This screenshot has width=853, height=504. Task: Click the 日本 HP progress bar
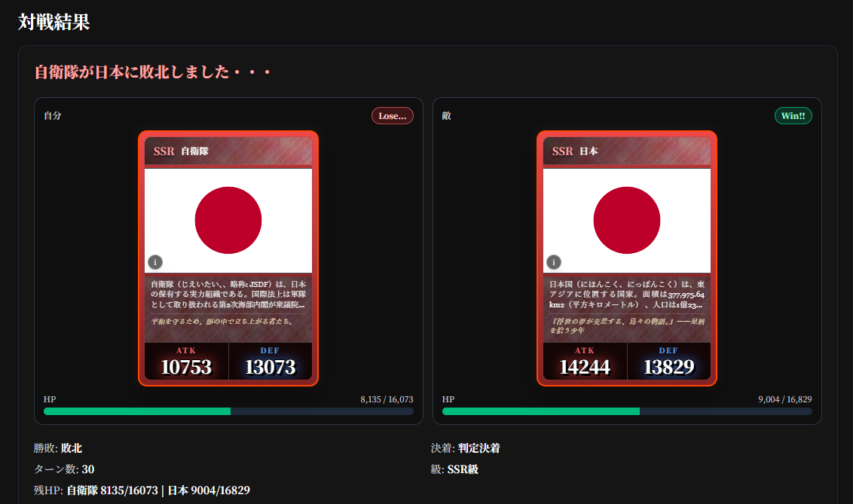627,411
